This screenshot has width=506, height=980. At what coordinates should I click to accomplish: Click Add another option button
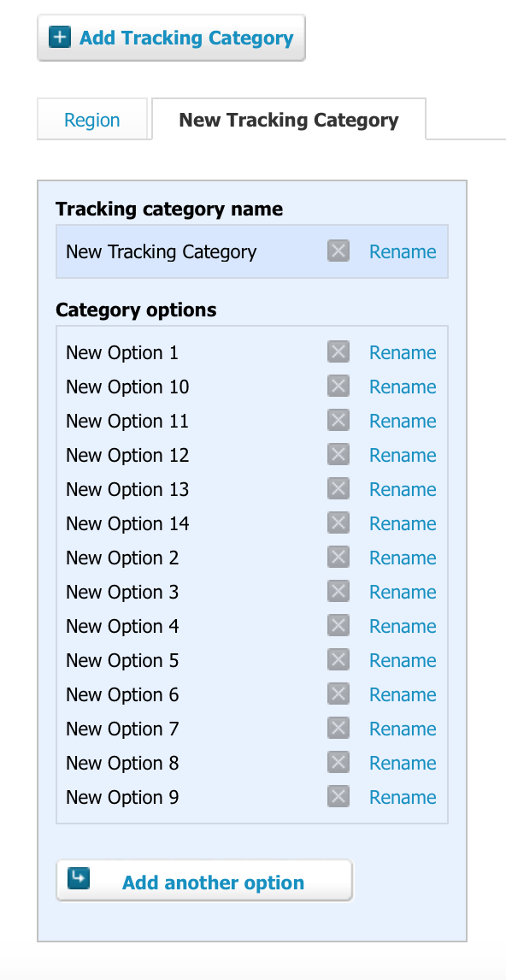pos(204,881)
